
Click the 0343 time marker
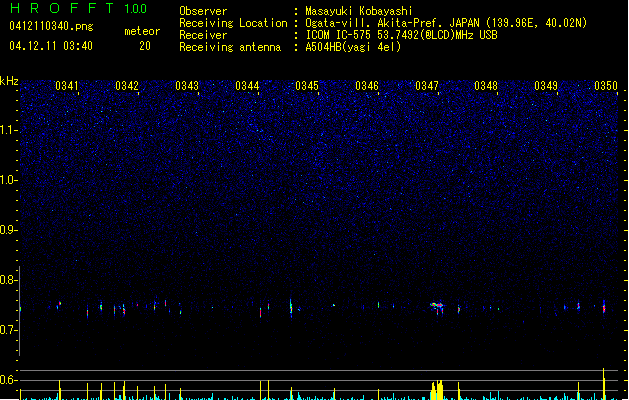(x=187, y=86)
